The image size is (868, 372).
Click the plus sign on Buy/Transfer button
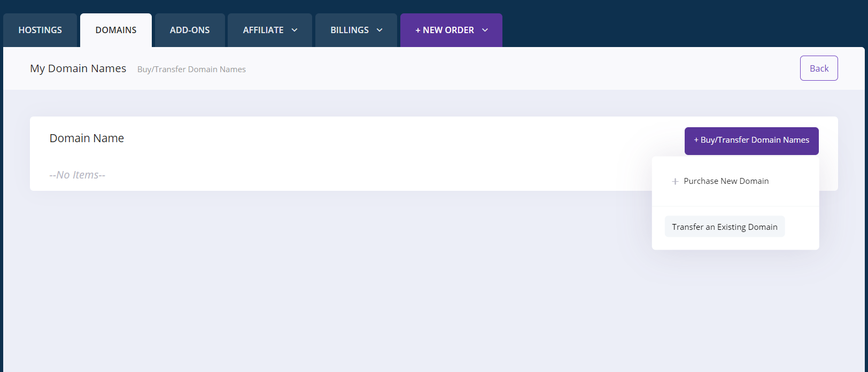[x=696, y=140]
